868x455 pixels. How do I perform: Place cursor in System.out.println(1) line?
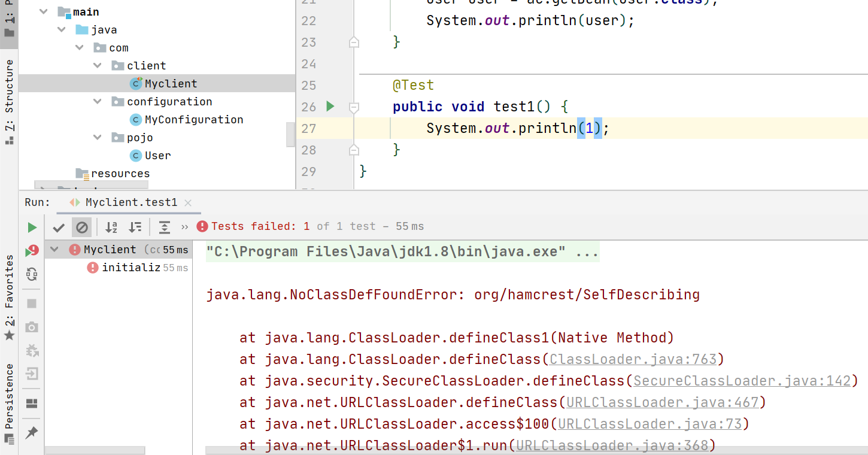coord(517,129)
